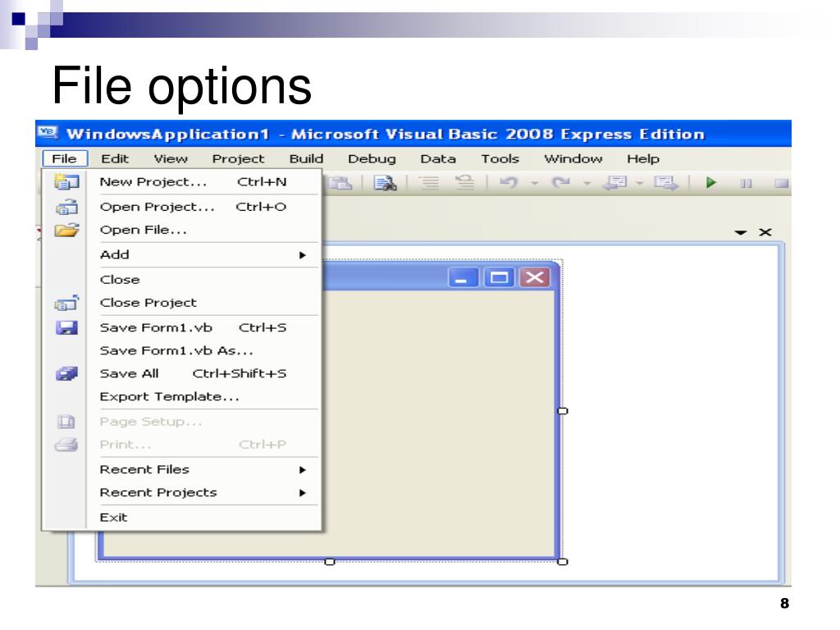The height and width of the screenshot is (630, 840).
Task: Click the printer icon beside Print
Action: pyautogui.click(x=66, y=445)
